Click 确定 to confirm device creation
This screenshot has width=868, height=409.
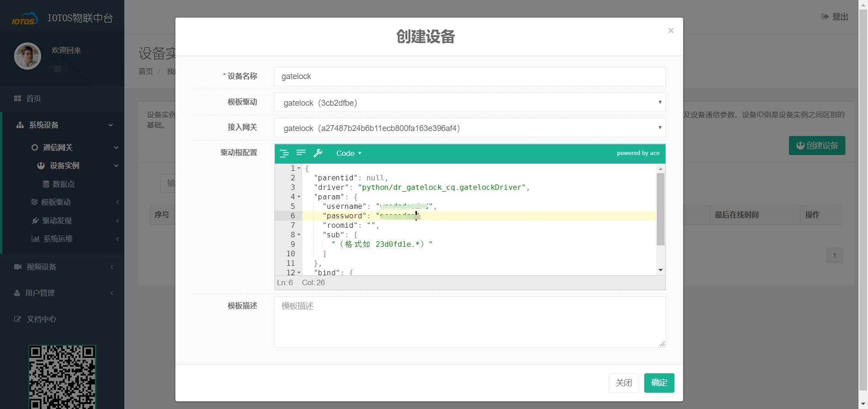tap(659, 383)
